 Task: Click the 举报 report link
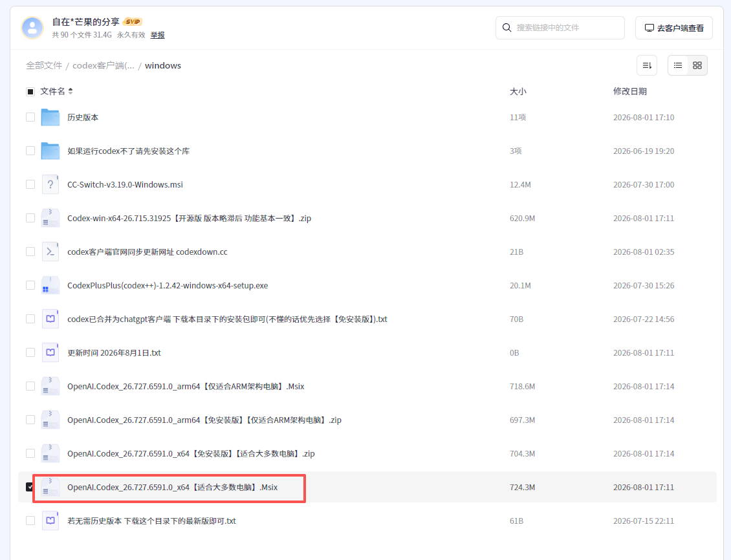click(158, 35)
